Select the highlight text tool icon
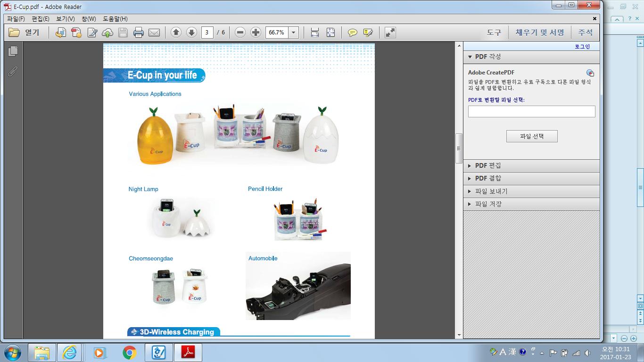 [x=368, y=33]
